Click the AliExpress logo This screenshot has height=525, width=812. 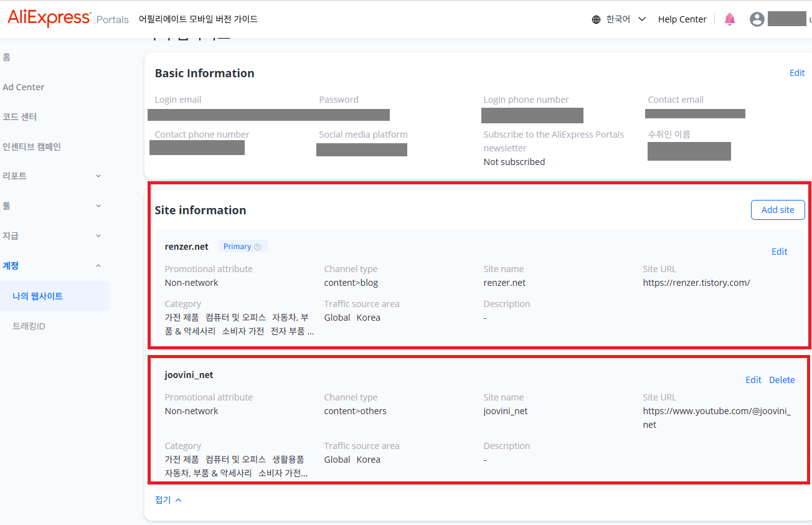pyautogui.click(x=49, y=18)
